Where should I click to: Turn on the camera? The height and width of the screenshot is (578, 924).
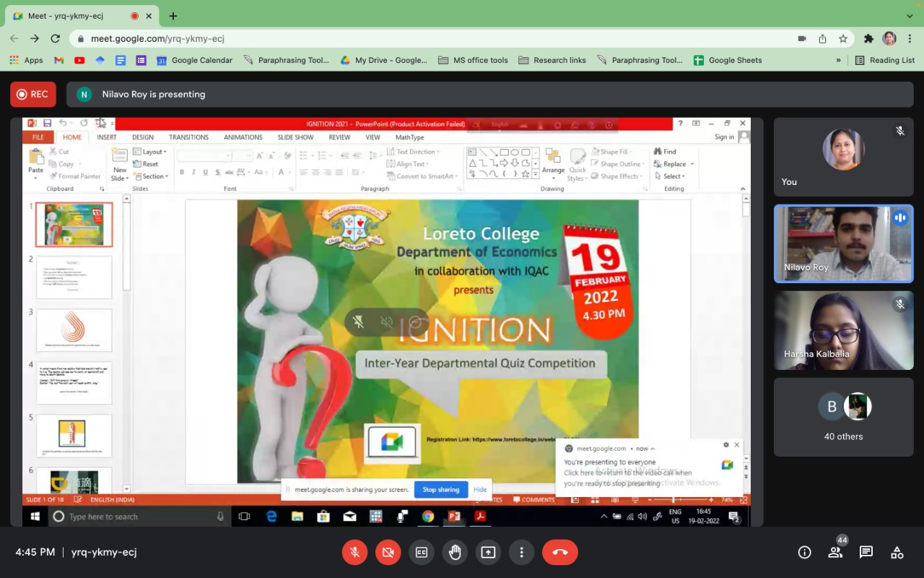388,552
